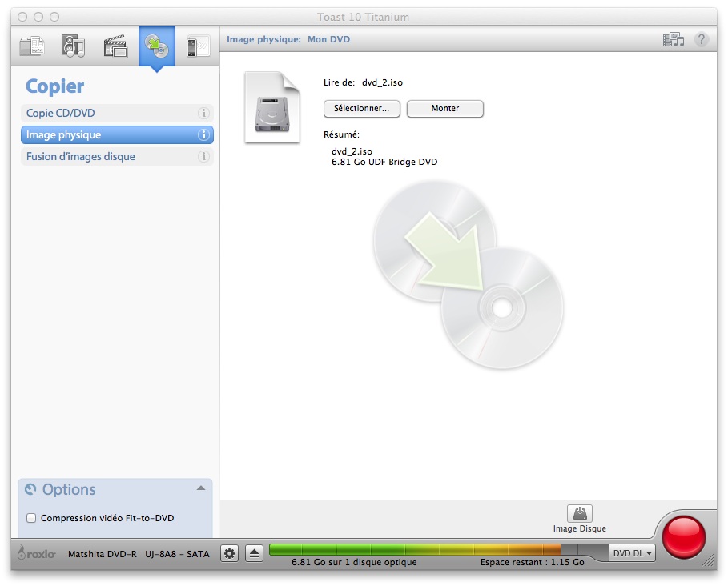Viewport: 728px width, 586px height.
Task: Enable Compression vidéo Fit-to-DVD checkbox
Action: pyautogui.click(x=31, y=518)
